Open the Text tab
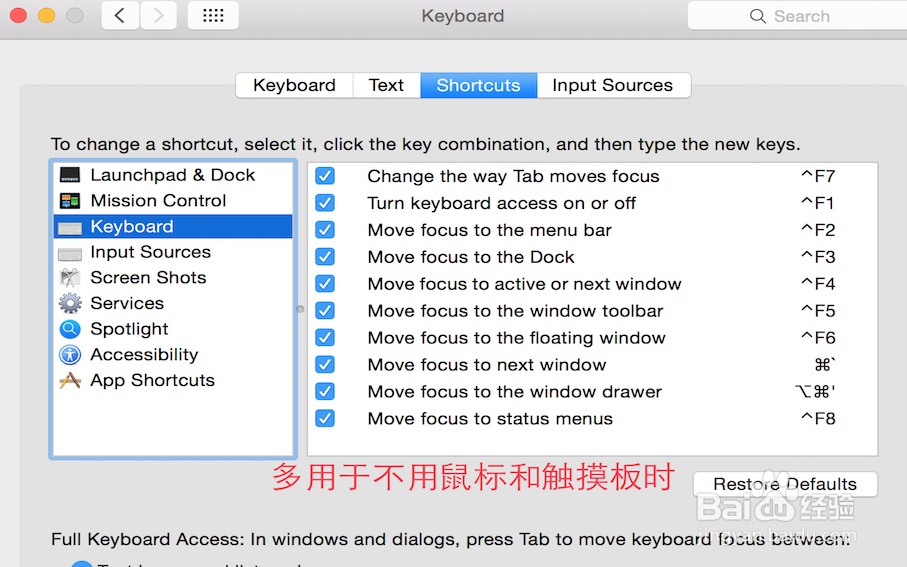Viewport: 907px width, 567px height. (x=386, y=85)
